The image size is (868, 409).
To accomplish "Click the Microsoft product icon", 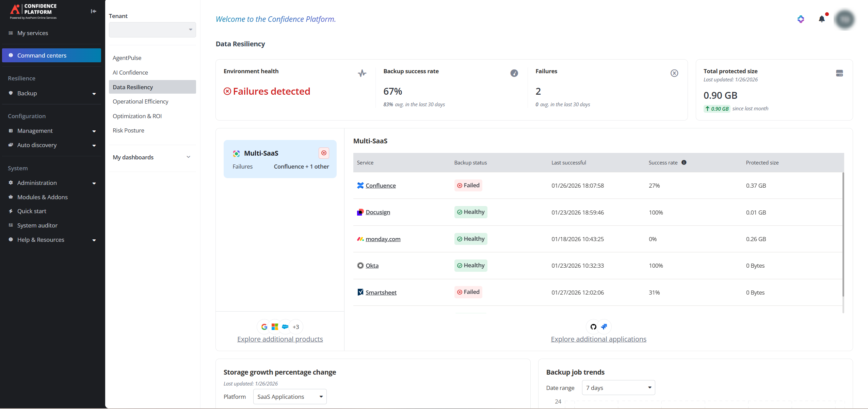I will tap(275, 327).
